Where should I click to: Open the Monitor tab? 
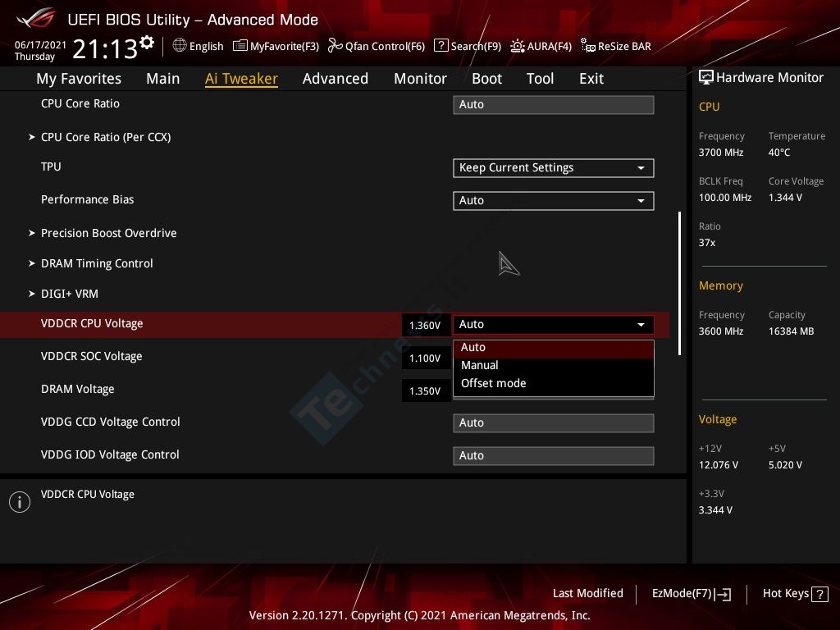(x=421, y=79)
